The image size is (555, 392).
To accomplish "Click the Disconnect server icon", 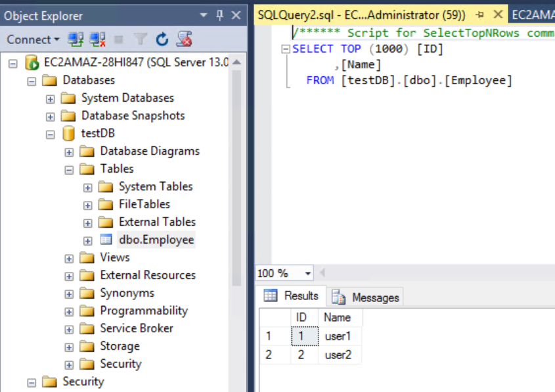I will coord(97,39).
